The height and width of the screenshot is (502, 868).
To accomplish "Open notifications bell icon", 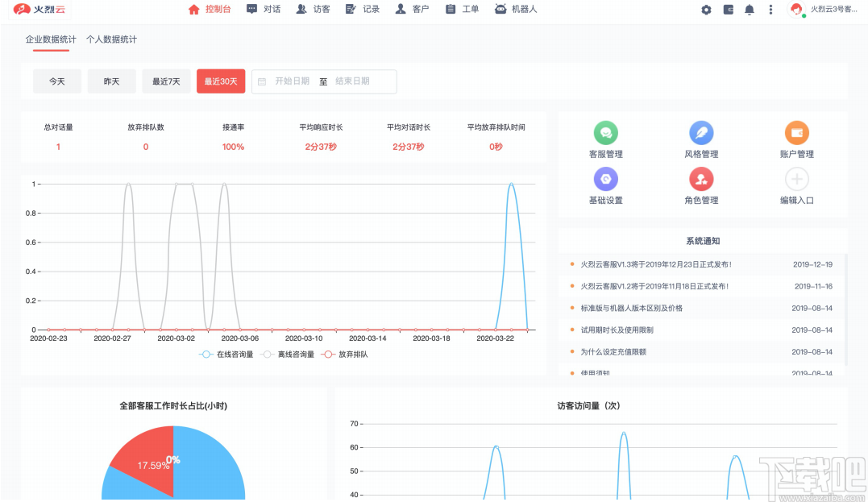I will (x=749, y=10).
